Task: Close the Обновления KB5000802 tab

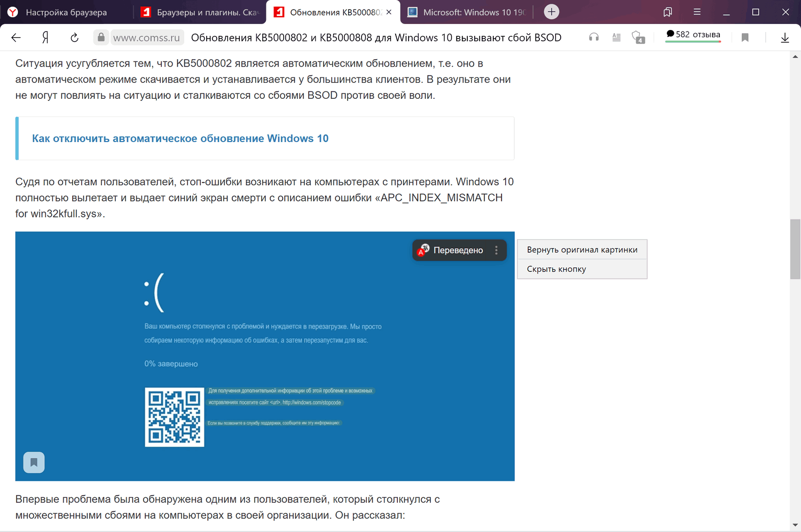Action: pos(389,12)
